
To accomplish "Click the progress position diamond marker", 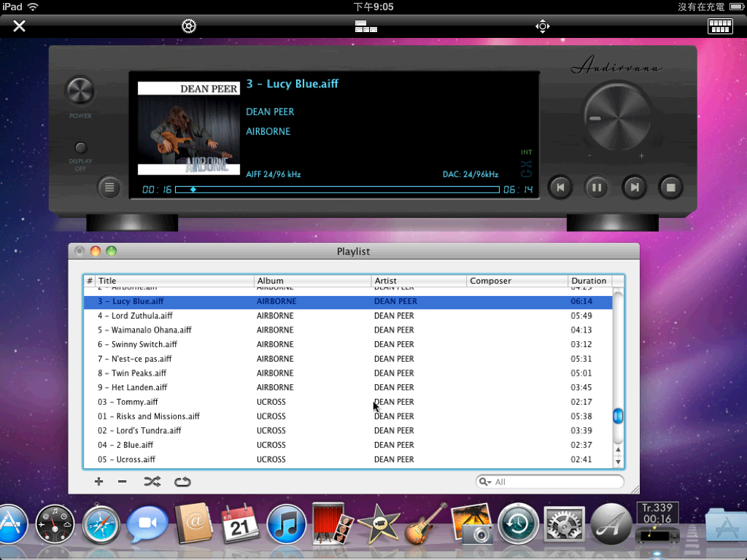I will coord(193,190).
